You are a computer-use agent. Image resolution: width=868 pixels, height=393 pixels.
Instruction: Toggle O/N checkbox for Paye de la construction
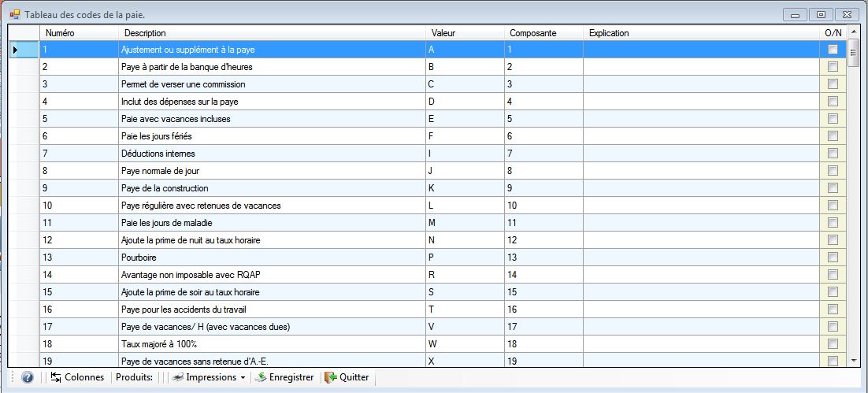833,188
